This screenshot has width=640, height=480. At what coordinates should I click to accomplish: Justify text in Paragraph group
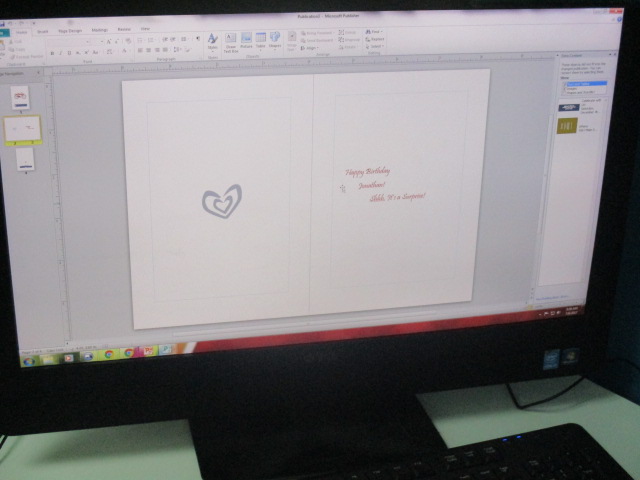(x=166, y=50)
